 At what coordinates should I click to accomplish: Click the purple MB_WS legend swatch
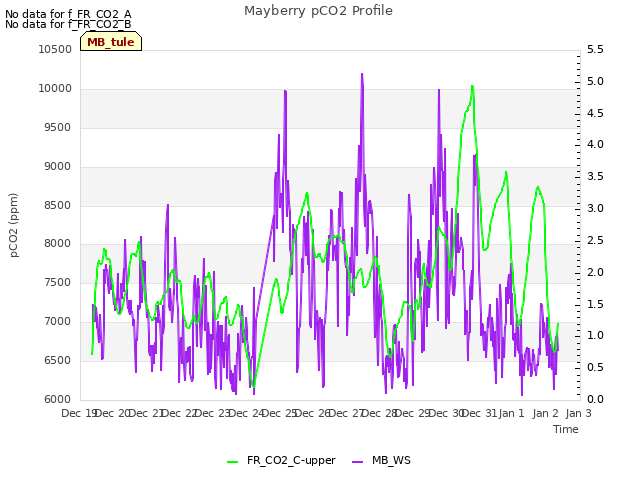[357, 462]
